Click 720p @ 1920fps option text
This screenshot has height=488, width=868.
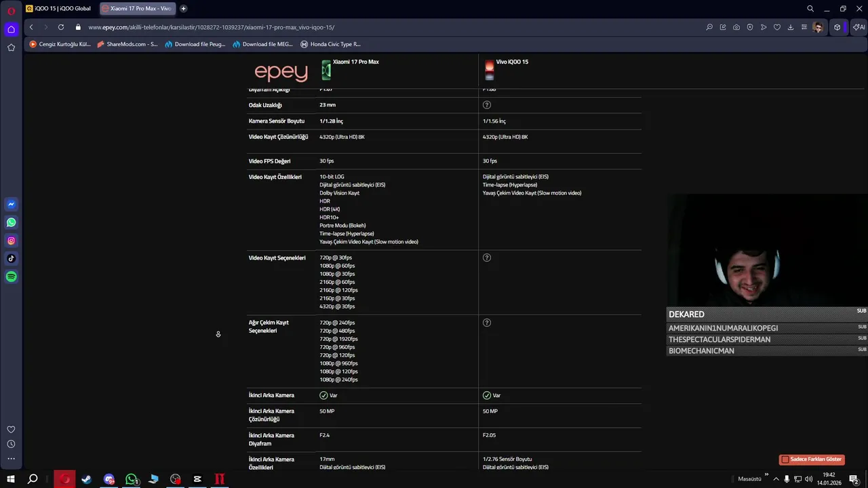[338, 339]
